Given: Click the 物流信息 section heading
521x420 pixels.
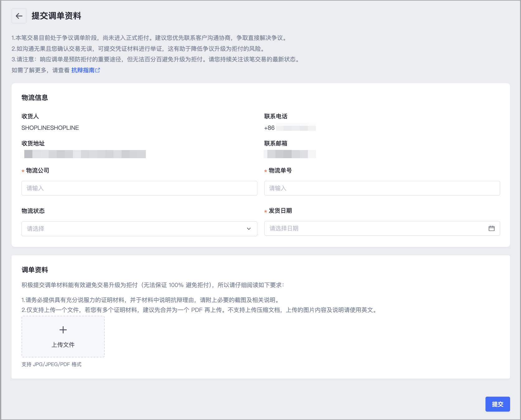Looking at the screenshot, I should coord(35,98).
